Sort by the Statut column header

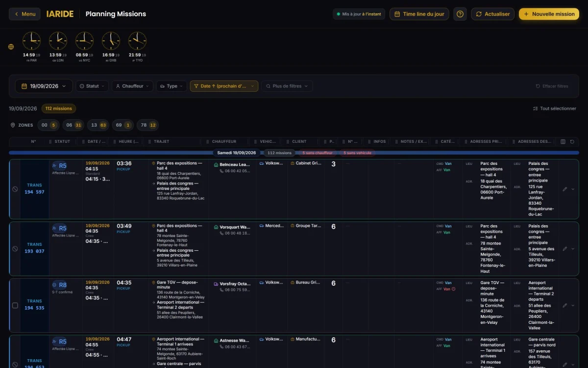[62, 142]
